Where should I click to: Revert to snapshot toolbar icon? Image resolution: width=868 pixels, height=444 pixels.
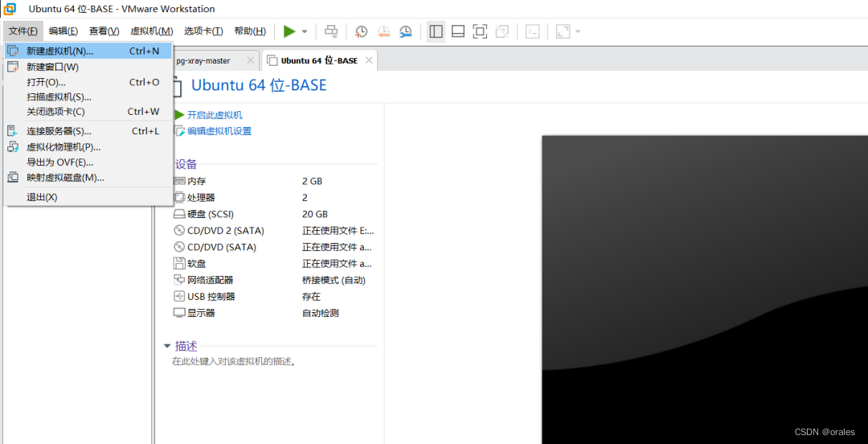(x=383, y=31)
